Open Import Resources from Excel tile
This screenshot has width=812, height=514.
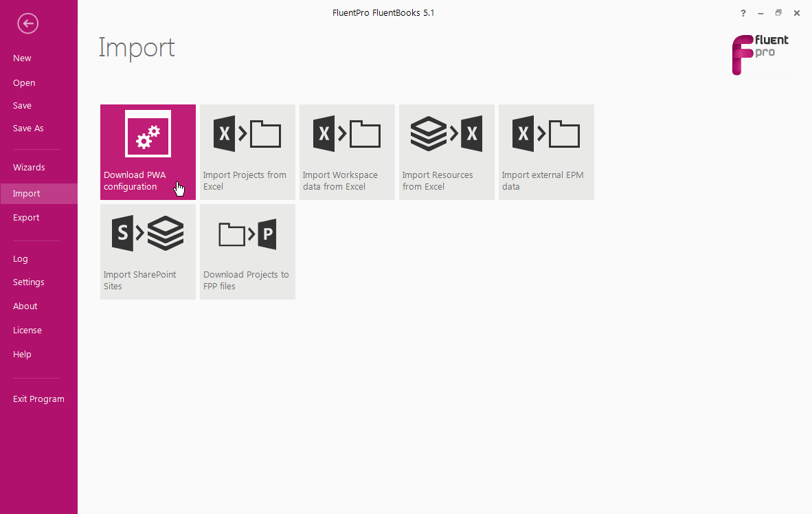(447, 152)
